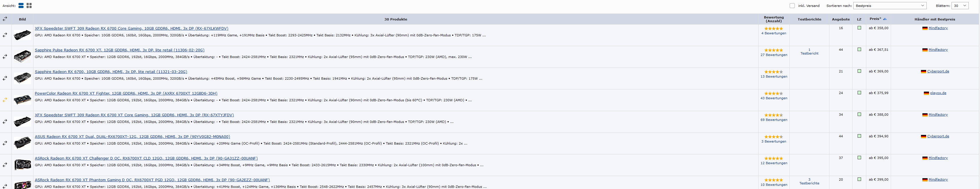Tick LZ checkbox for ASUS RX 6700 XT Dual

coord(859,136)
